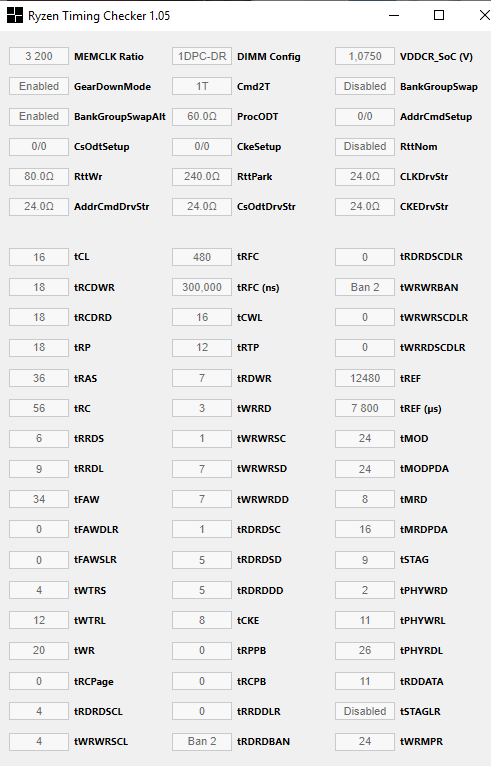Select the tRFC 480 value box
This screenshot has width=491, height=766.
point(202,257)
